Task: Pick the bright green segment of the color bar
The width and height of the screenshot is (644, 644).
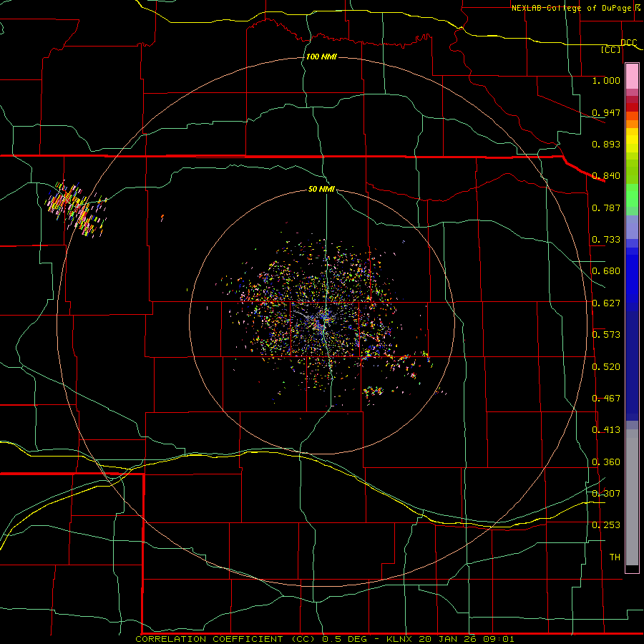Action: [632, 195]
